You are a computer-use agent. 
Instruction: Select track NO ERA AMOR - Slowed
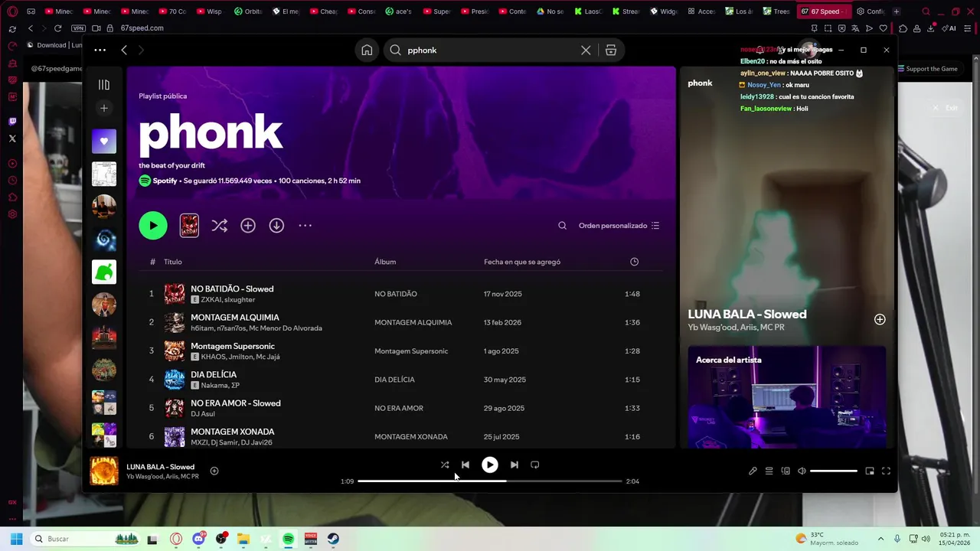tap(236, 403)
